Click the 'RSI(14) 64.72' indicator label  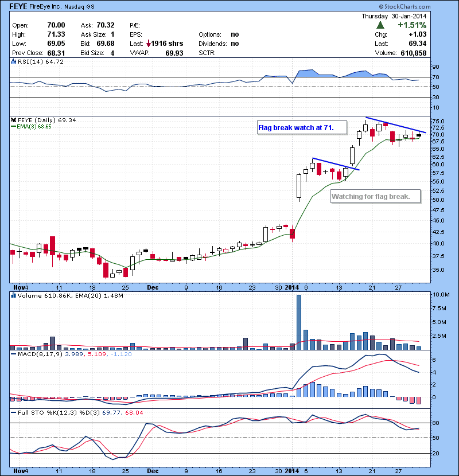41,61
